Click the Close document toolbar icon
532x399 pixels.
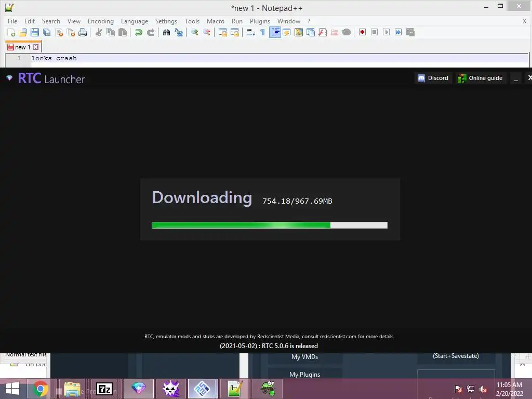pos(59,32)
